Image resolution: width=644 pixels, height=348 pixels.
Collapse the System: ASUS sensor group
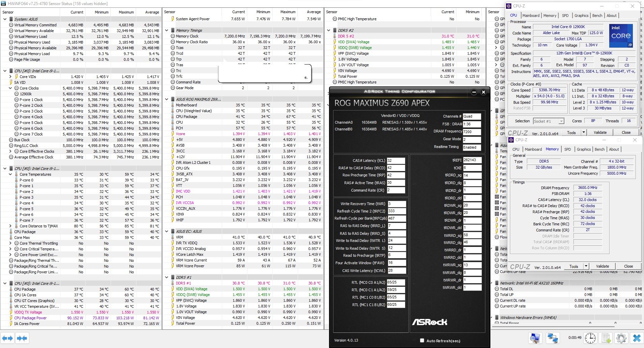click(x=5, y=19)
